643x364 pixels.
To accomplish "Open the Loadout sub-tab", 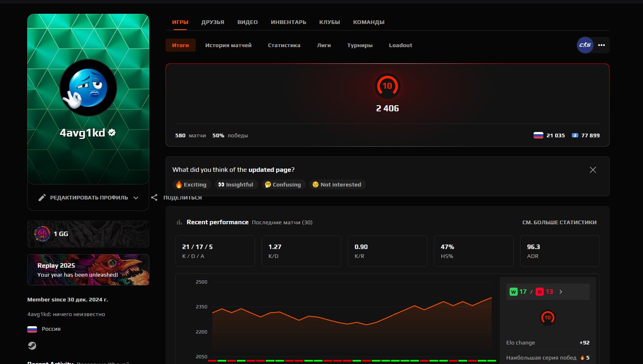I will coord(401,45).
